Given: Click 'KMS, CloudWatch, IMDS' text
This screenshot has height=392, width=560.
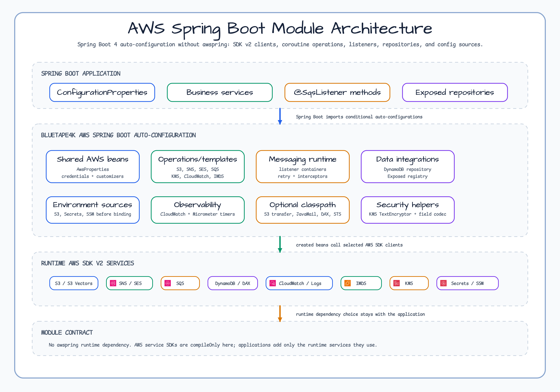Looking at the screenshot, I should 198,176.
